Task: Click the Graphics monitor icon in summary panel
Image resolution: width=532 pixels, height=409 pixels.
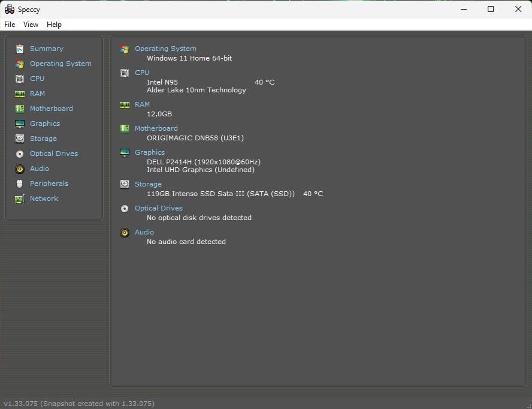Action: point(125,153)
